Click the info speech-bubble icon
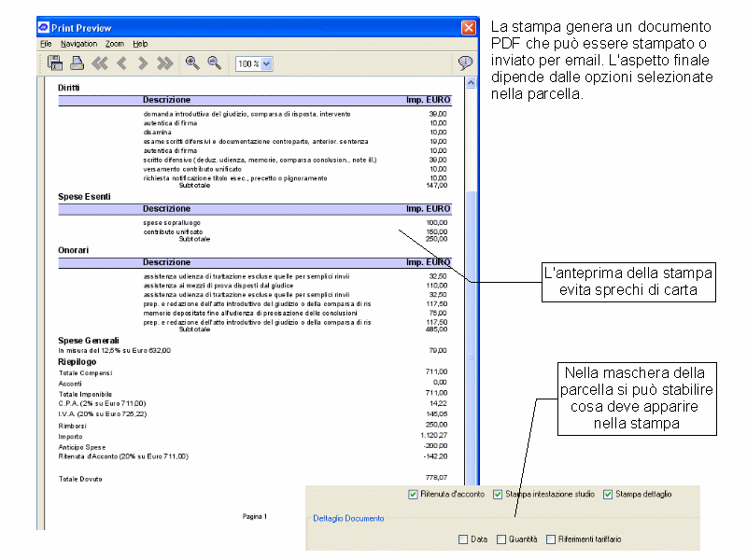The height and width of the screenshot is (560, 747). coord(465,63)
